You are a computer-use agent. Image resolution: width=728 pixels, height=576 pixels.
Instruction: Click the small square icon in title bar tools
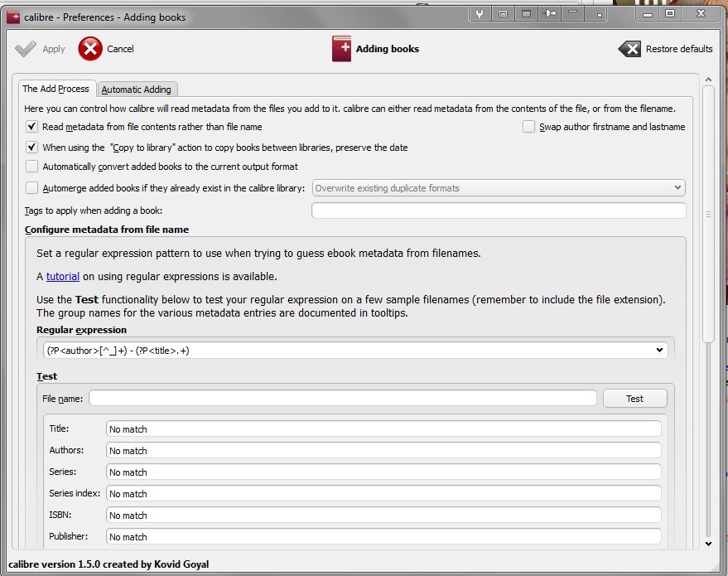pos(599,13)
